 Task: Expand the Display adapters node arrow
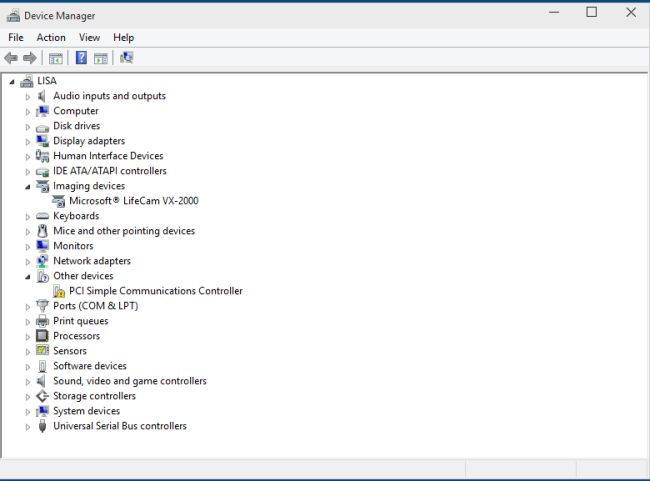pyautogui.click(x=28, y=142)
